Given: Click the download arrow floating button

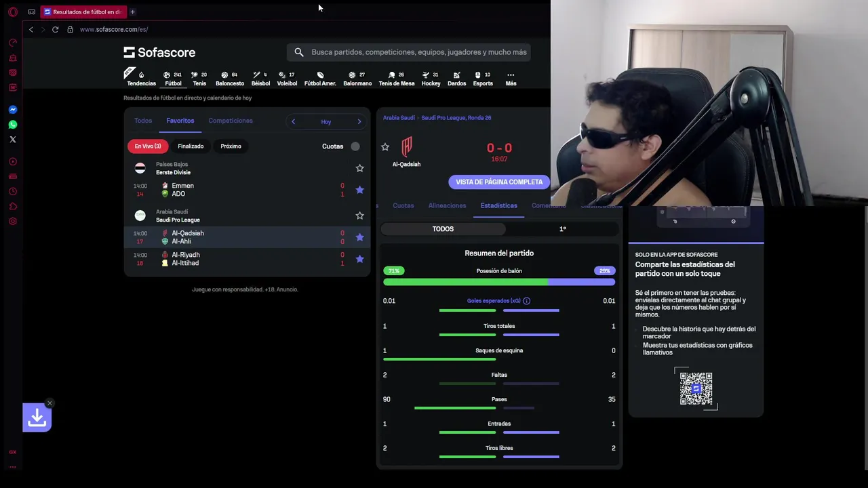Looking at the screenshot, I should [x=37, y=418].
